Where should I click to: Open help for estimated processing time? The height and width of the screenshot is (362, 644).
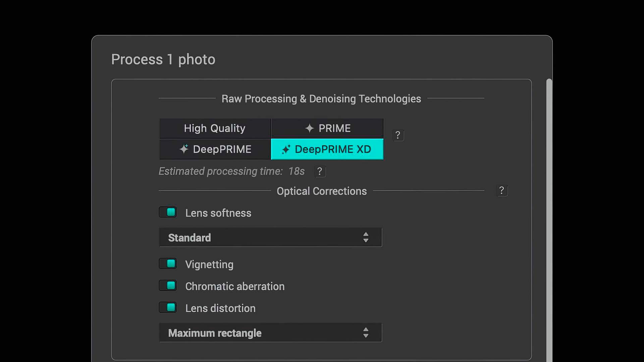point(320,171)
